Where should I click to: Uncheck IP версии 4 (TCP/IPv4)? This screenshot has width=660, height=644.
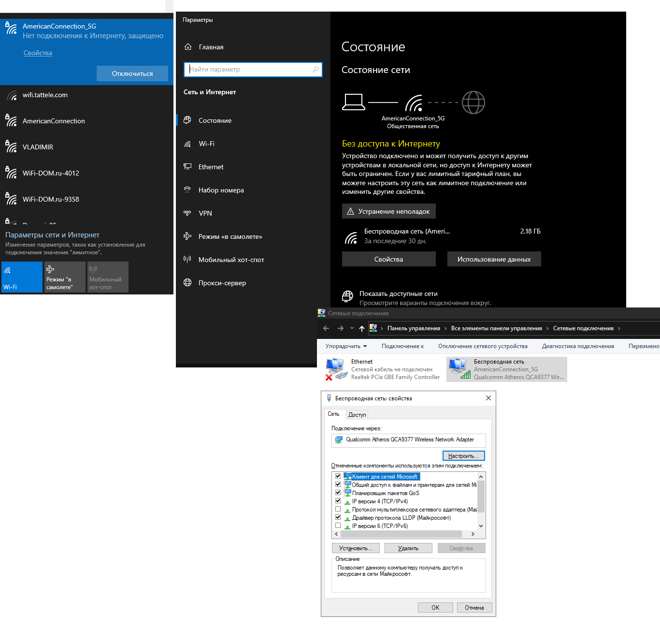coord(338,501)
